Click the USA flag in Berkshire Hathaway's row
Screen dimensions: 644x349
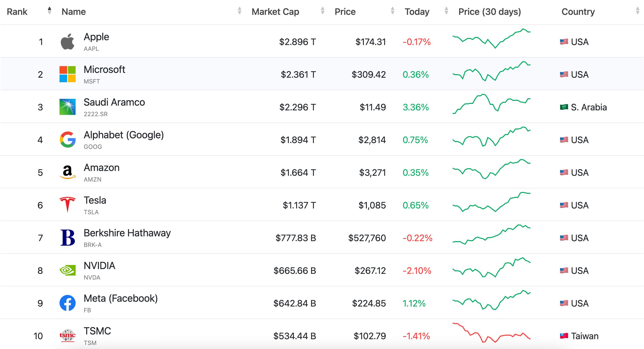pyautogui.click(x=564, y=238)
